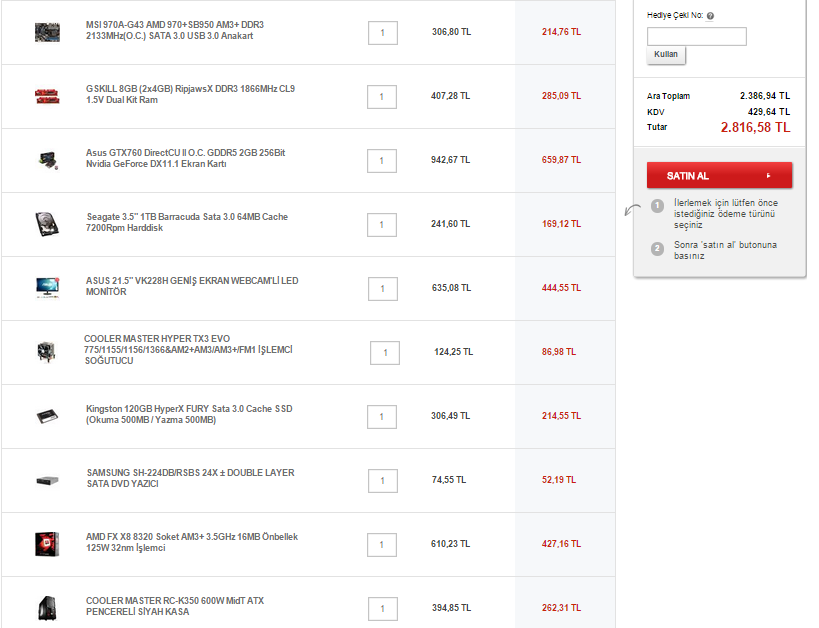Image resolution: width=819 pixels, height=628 pixels.
Task: Click the Ara Toplam 2.386,94 TL value
Action: tap(765, 96)
